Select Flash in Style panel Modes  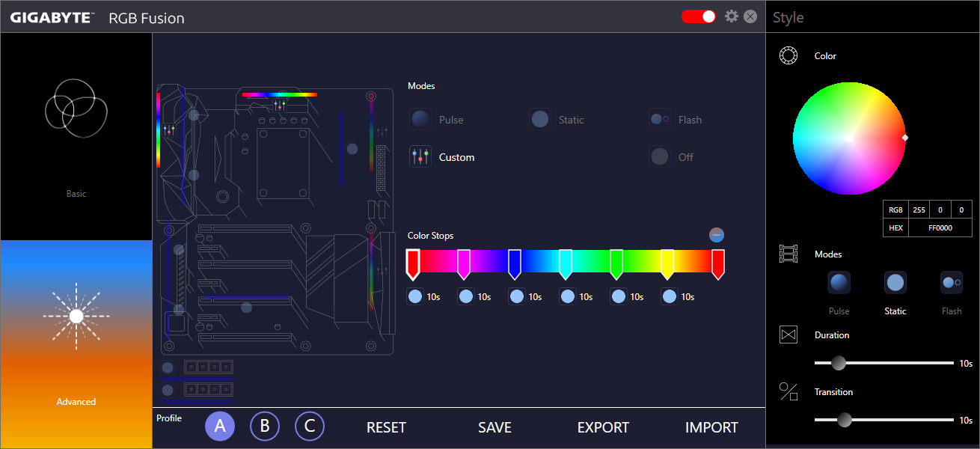point(952,283)
